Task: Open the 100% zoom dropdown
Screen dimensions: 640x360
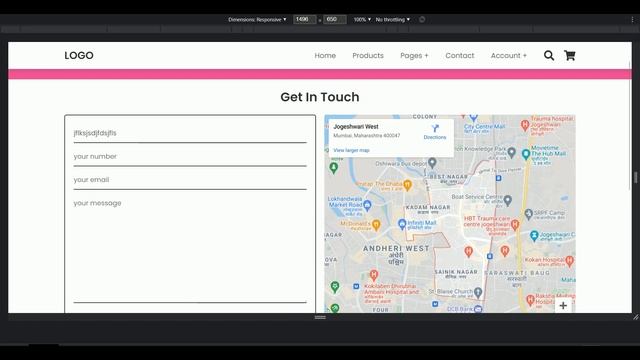Action: (x=362, y=20)
